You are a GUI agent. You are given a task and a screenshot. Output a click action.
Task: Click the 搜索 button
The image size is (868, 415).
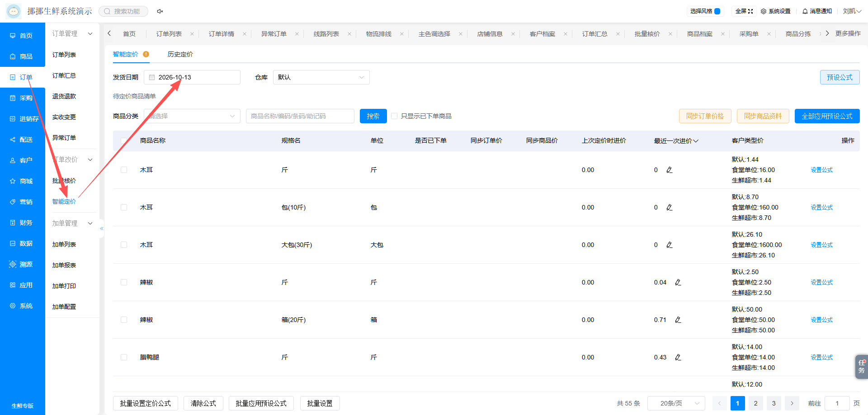373,116
